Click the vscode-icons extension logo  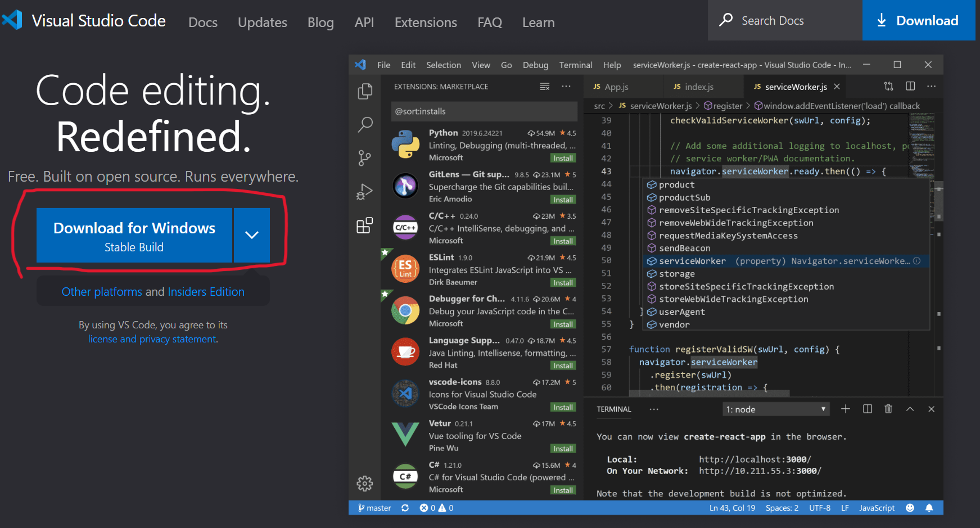pos(405,394)
